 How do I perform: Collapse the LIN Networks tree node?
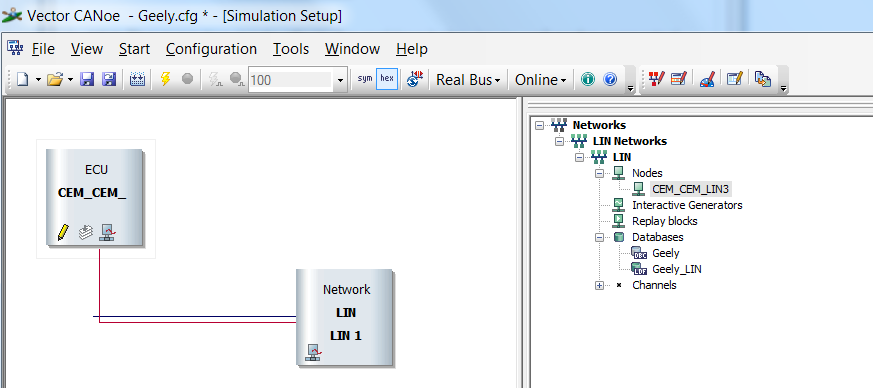[x=560, y=141]
